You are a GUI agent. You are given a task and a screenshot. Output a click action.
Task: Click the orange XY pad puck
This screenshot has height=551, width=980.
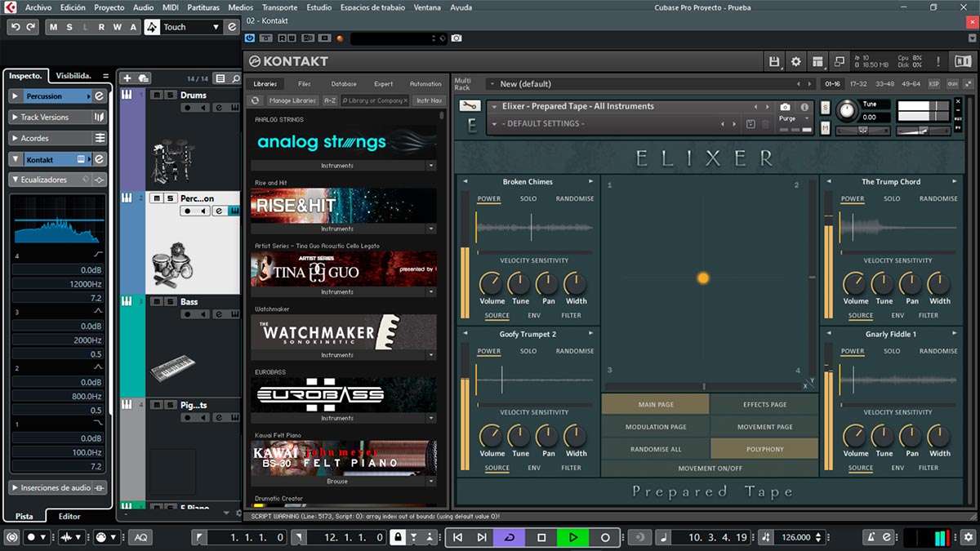[703, 278]
